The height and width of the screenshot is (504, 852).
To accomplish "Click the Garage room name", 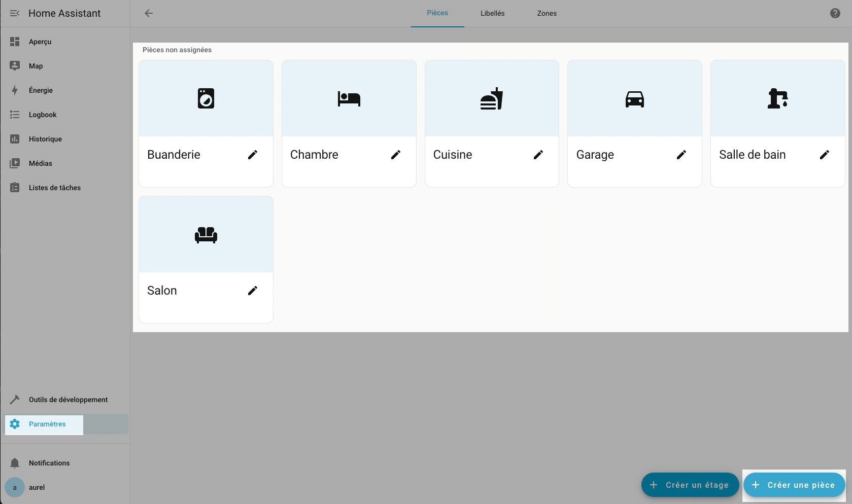I will point(595,155).
